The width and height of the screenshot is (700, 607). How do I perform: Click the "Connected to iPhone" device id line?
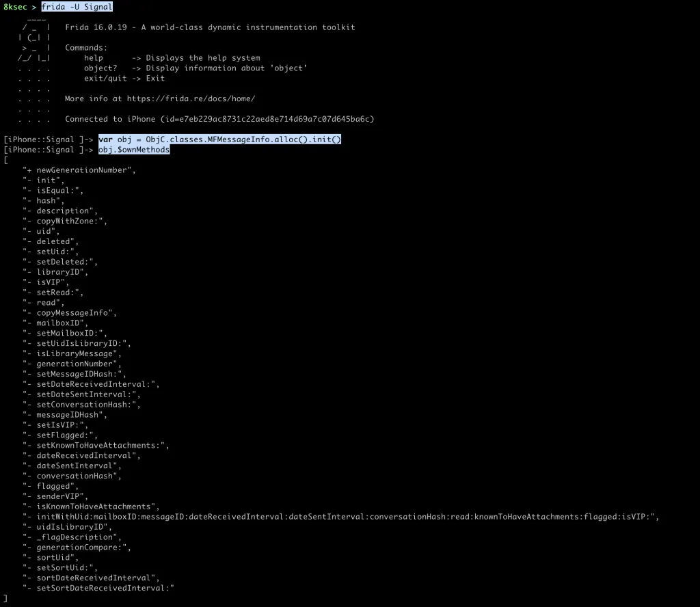[x=219, y=119]
